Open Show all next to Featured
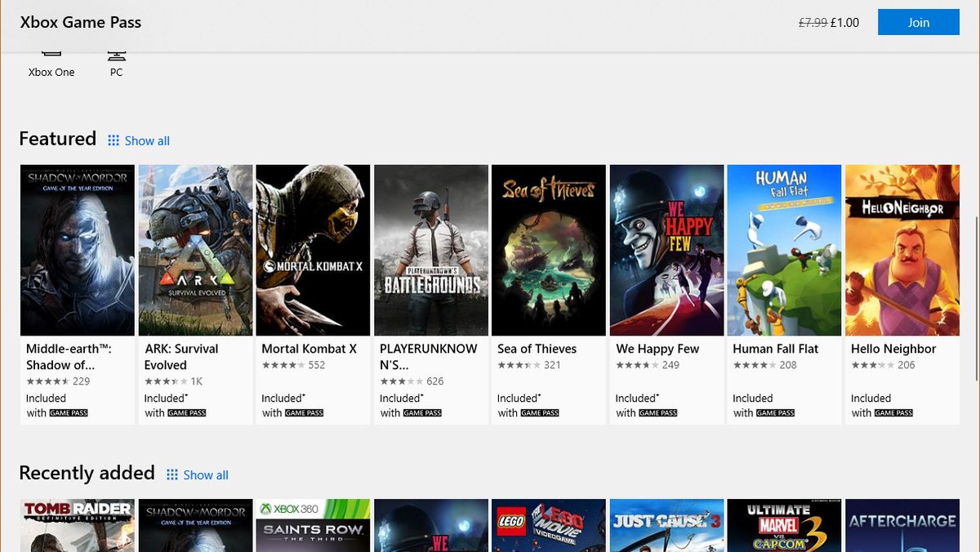 coord(148,140)
